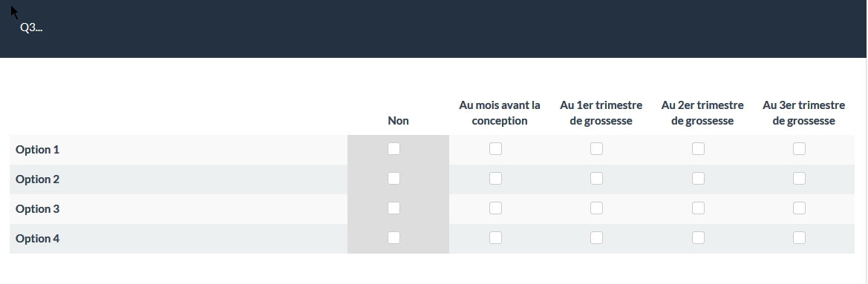Tick 'Au mois avant la conception' for Option 4
This screenshot has height=284, width=868.
point(495,237)
